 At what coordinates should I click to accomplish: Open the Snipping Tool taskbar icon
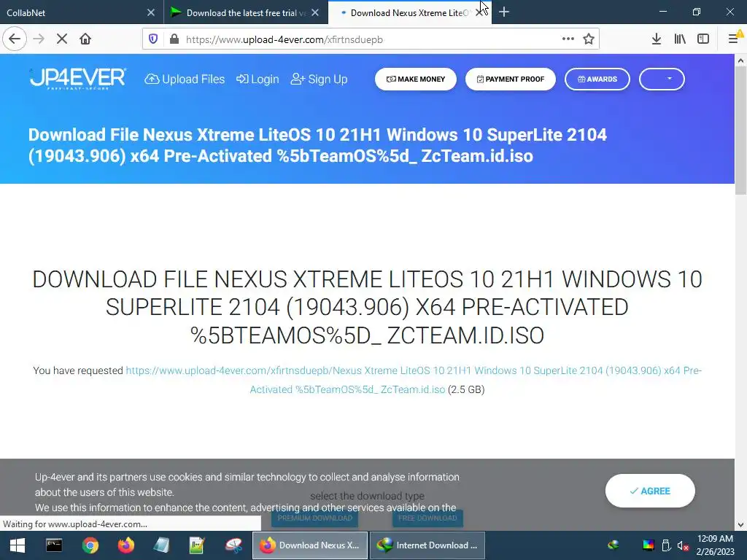click(x=233, y=545)
